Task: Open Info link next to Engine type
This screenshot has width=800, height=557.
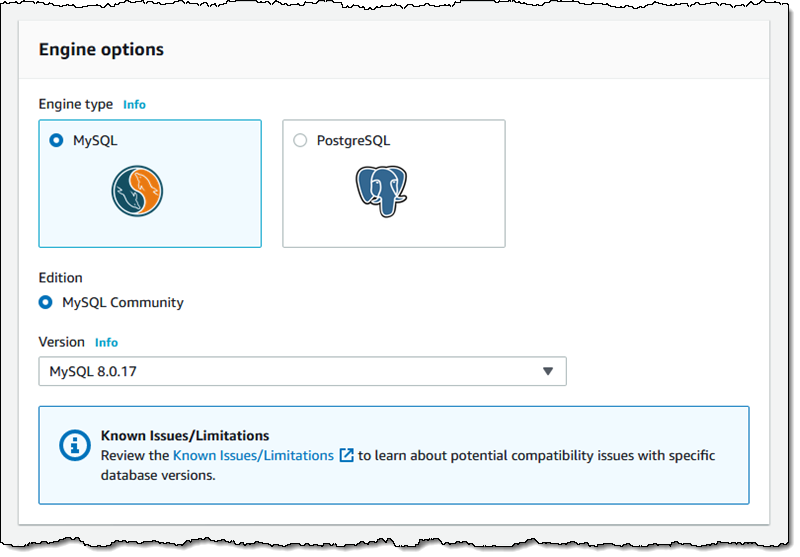Action: click(x=134, y=104)
